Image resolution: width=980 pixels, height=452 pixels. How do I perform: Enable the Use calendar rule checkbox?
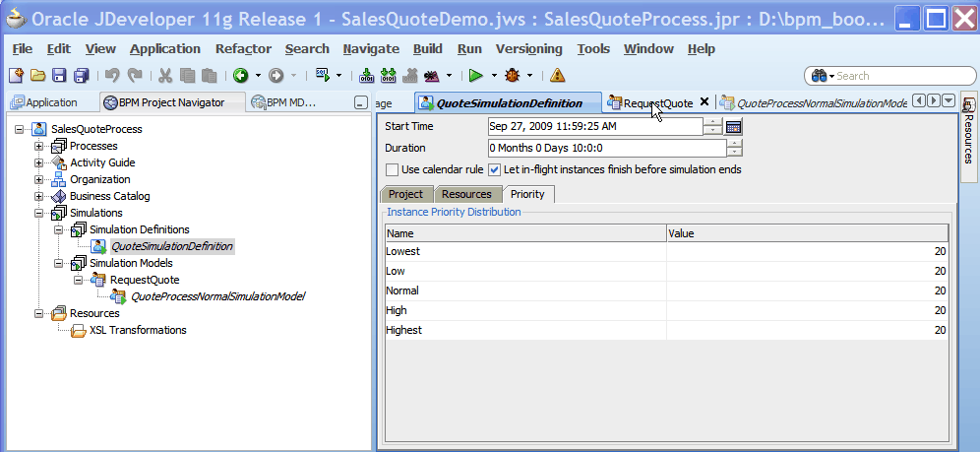coord(392,169)
